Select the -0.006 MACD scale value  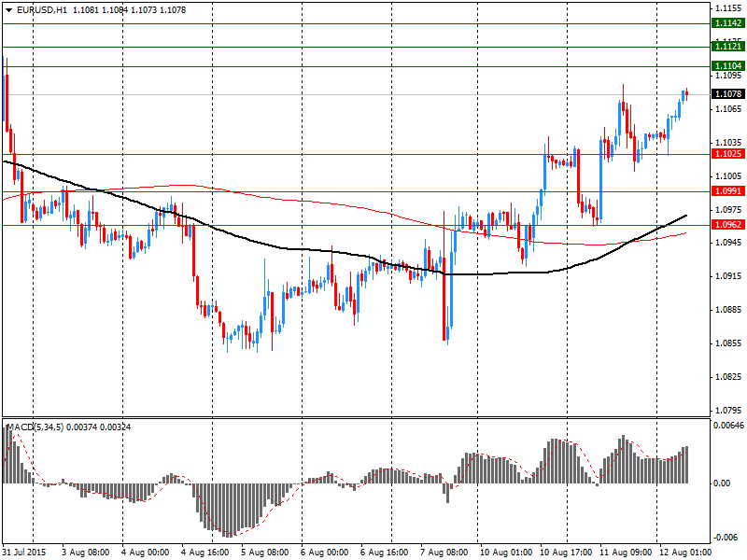click(726, 538)
